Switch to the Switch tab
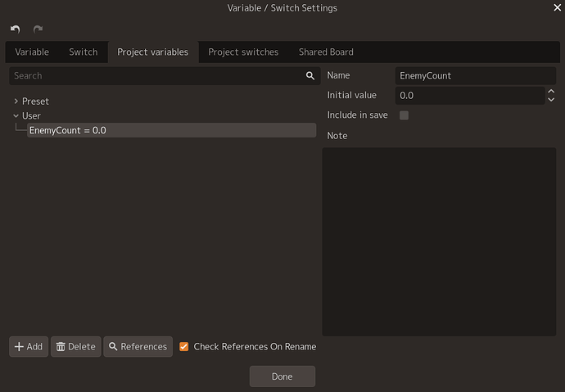 (84, 52)
